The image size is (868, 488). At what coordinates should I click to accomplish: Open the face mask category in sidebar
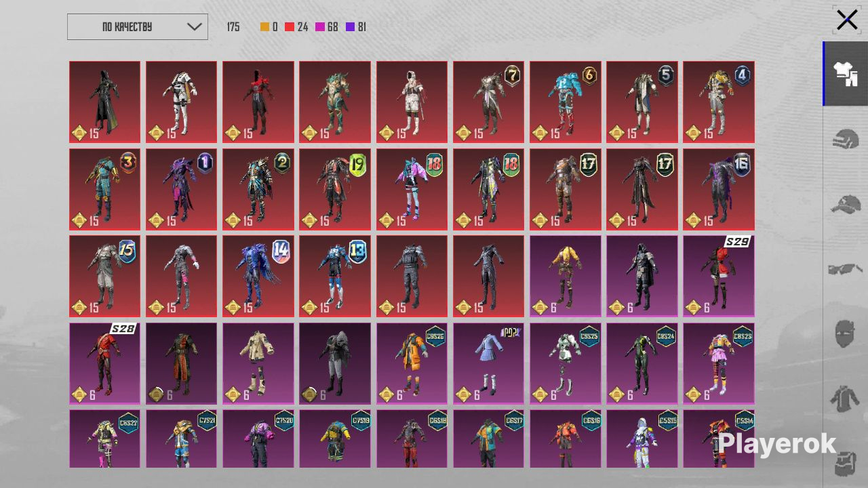coord(846,334)
